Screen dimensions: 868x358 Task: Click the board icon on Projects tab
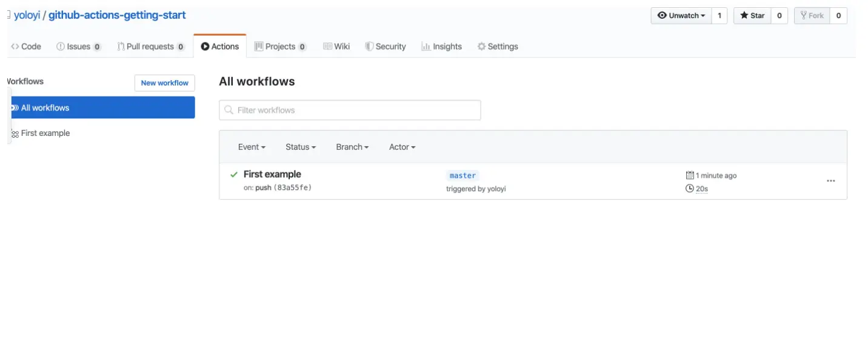pos(259,46)
